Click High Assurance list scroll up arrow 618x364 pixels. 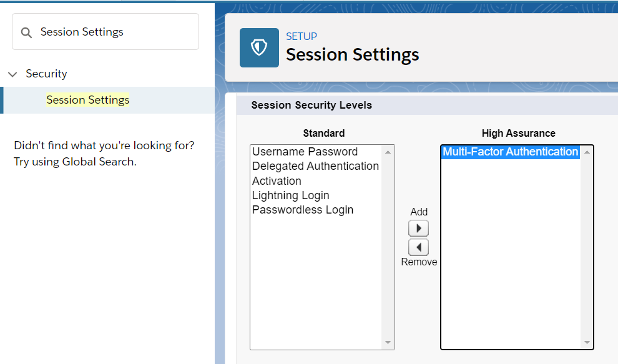(x=587, y=152)
